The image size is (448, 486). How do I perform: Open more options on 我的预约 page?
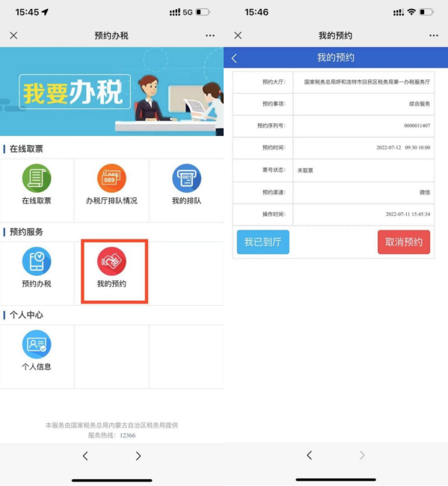(434, 36)
